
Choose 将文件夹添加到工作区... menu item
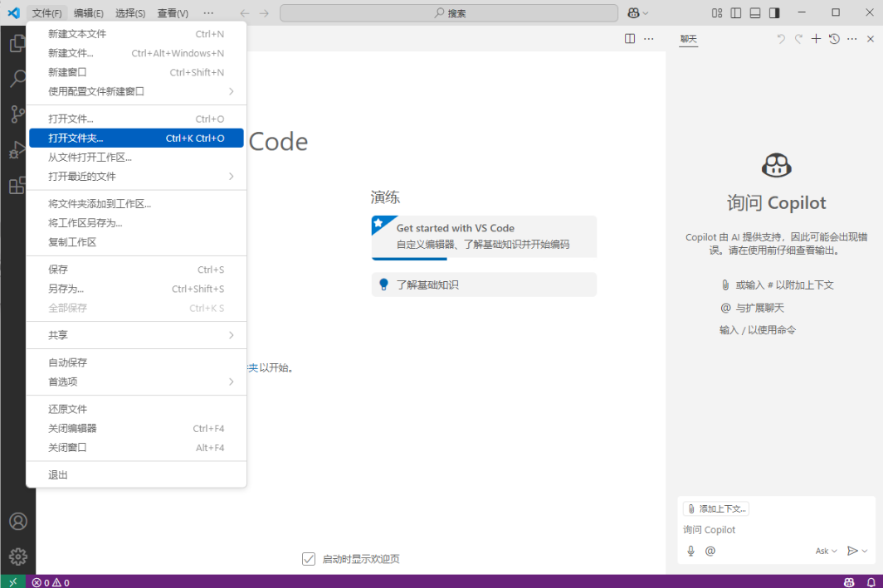click(136, 204)
